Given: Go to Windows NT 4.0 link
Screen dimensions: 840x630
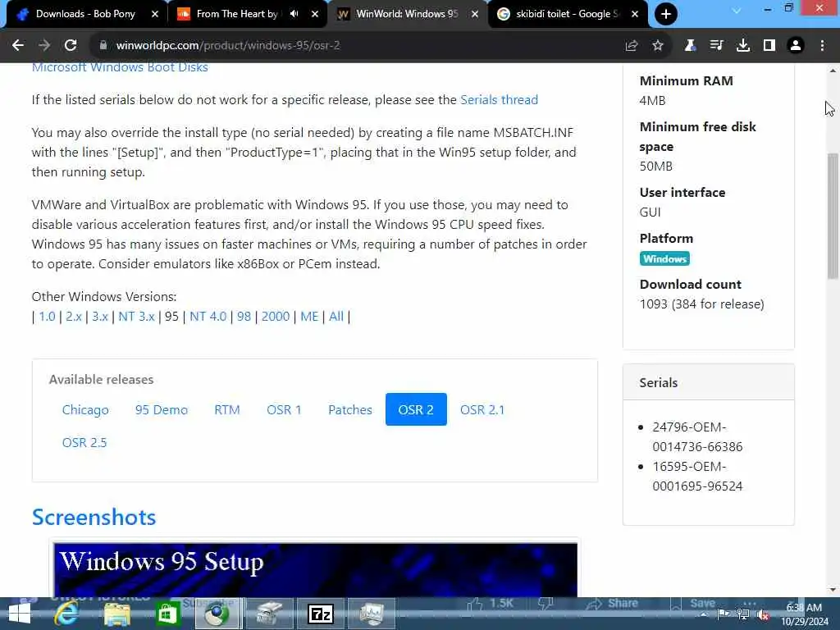Looking at the screenshot, I should coord(208,317).
